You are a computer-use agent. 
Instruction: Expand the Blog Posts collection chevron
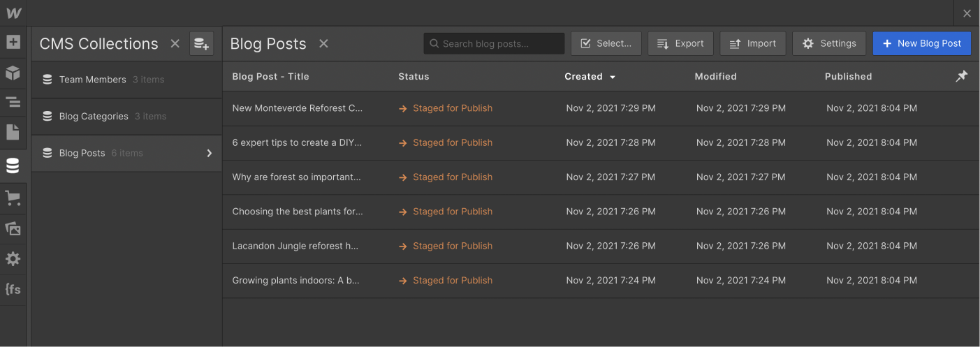[209, 154]
